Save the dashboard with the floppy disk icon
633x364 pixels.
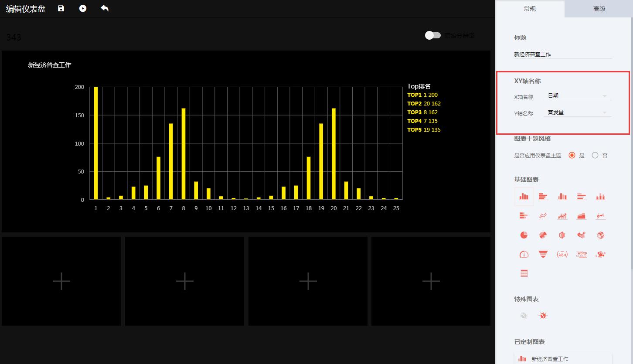tap(61, 8)
